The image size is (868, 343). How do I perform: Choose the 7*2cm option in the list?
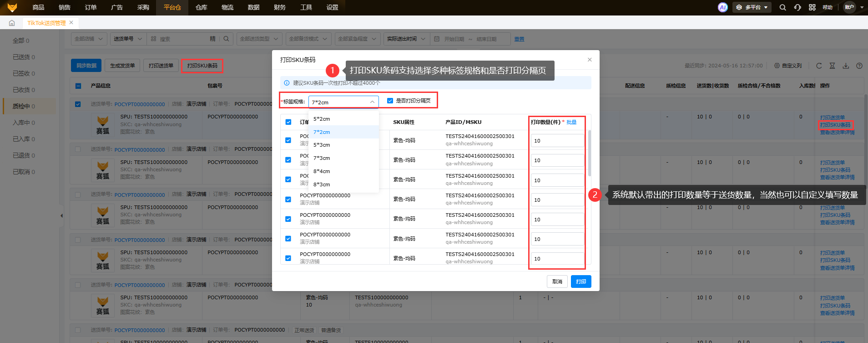click(x=343, y=132)
